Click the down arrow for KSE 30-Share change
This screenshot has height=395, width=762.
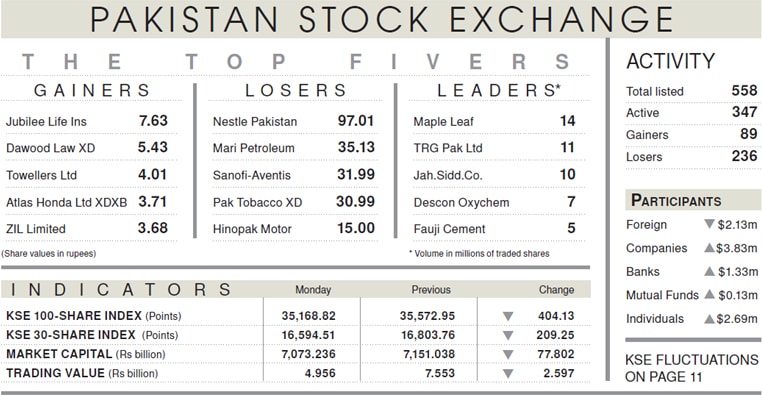508,335
